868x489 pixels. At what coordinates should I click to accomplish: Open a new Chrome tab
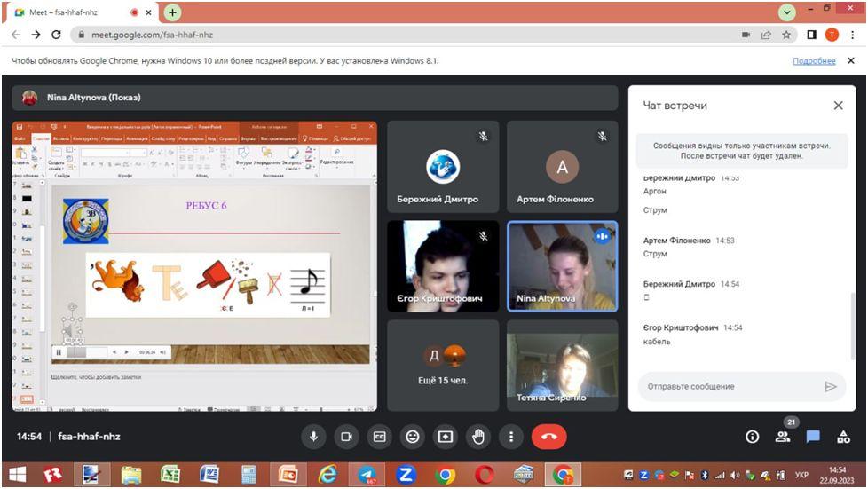click(x=173, y=12)
